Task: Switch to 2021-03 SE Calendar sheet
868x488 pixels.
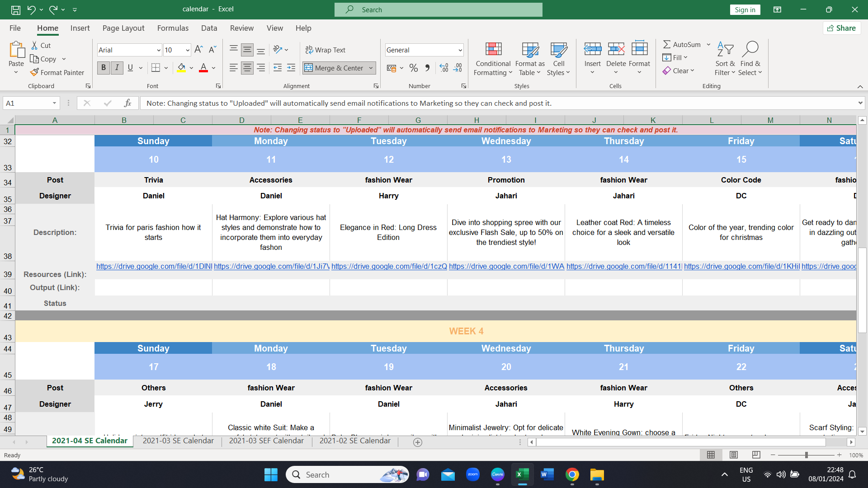Action: click(178, 441)
